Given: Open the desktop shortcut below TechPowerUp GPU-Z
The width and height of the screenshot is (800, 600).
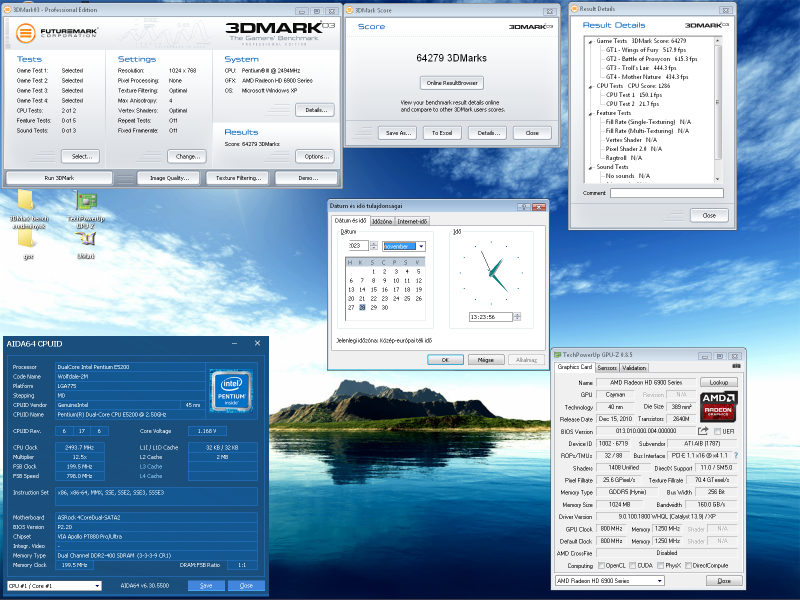Looking at the screenshot, I should pyautogui.click(x=86, y=245).
